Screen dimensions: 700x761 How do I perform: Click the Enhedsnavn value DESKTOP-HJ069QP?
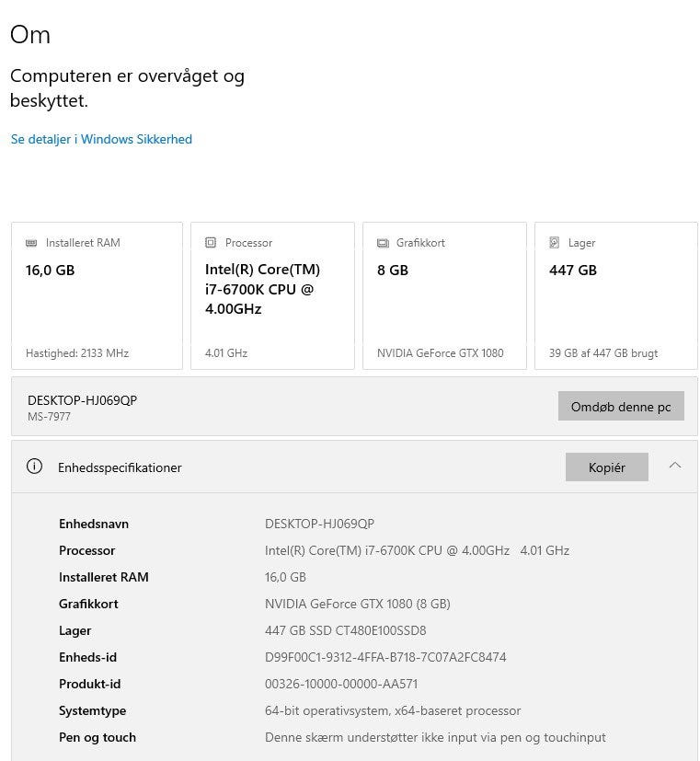tap(319, 524)
